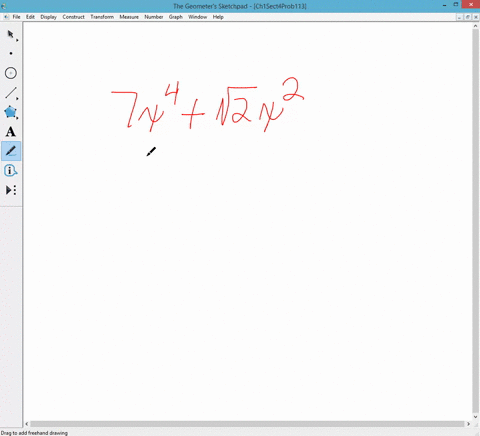The image size is (480, 436).
Task: Select the Polygon tool
Action: coord(11,112)
